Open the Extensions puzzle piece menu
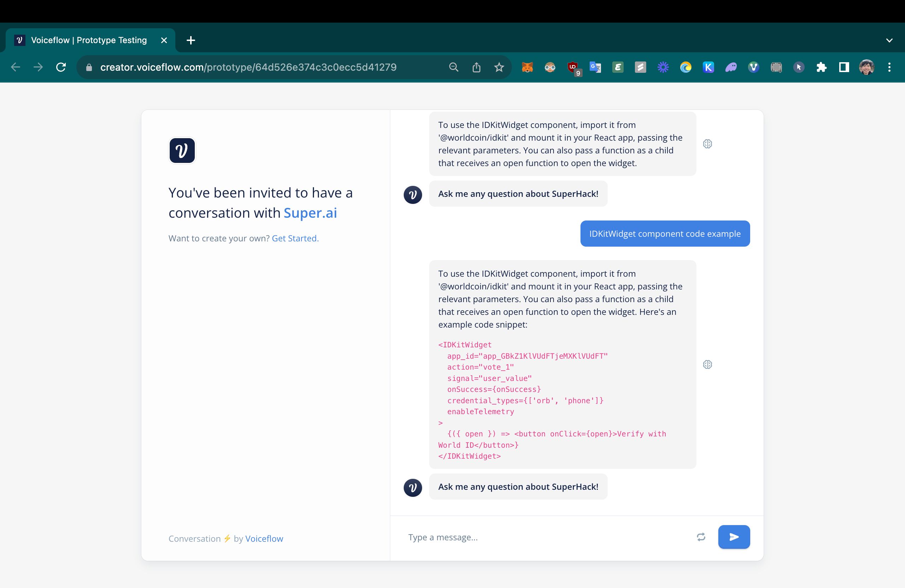 (x=821, y=67)
